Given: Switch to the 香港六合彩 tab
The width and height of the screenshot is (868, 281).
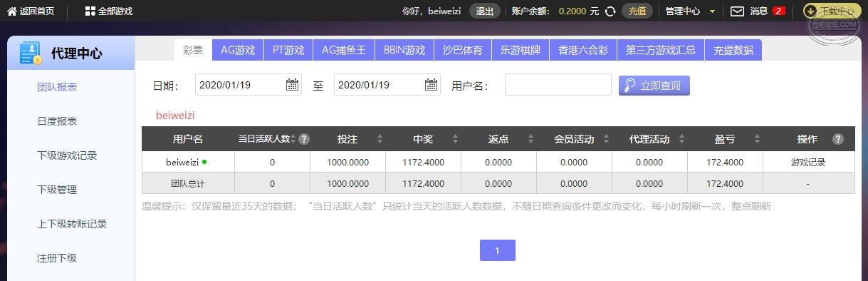Looking at the screenshot, I should click(583, 50).
